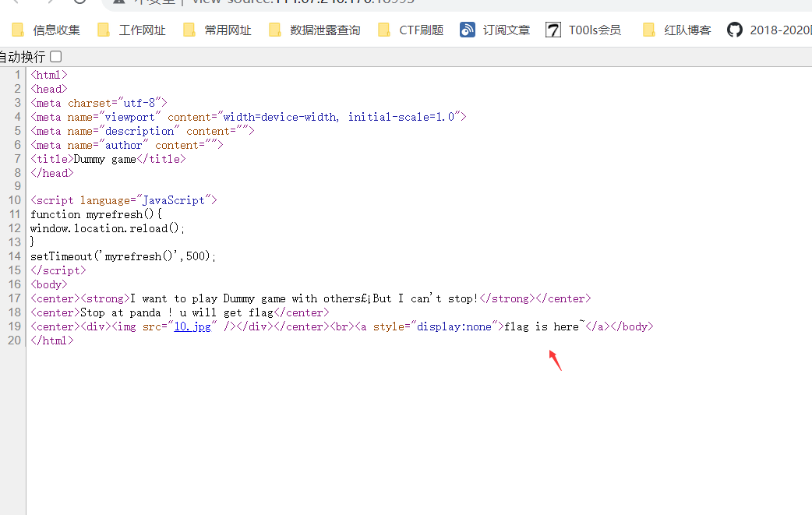Open the 工作网址 bookmark folder

[x=132, y=30]
